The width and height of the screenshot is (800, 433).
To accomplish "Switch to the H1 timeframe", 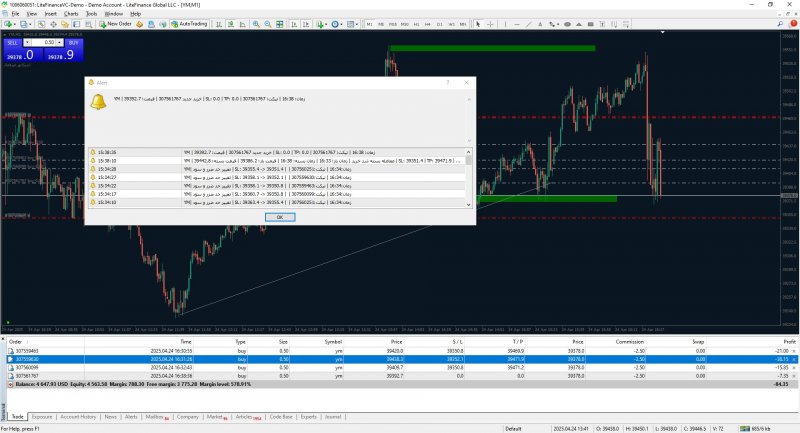I will (417, 23).
